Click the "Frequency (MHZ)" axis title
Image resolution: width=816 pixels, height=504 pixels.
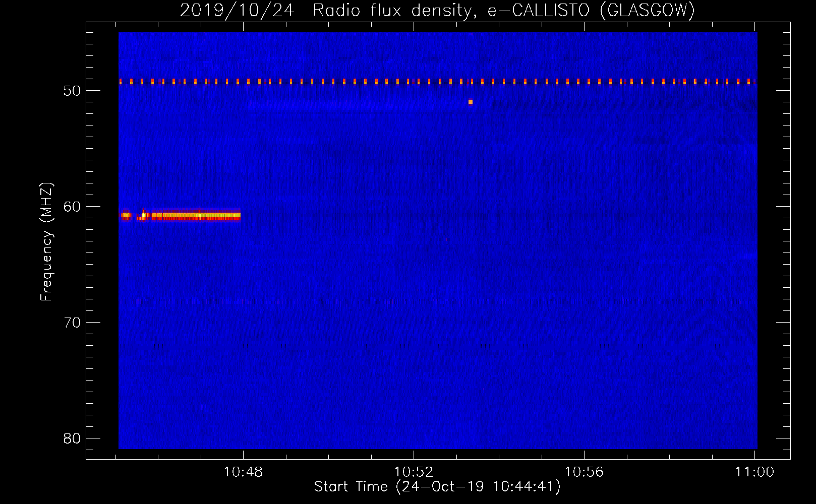46,242
